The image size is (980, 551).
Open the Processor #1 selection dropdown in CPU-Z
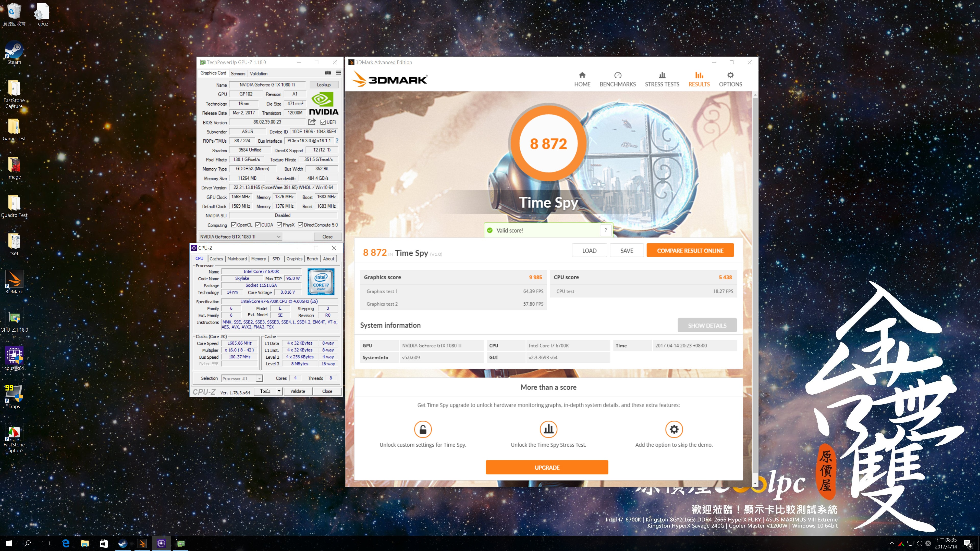coord(242,378)
